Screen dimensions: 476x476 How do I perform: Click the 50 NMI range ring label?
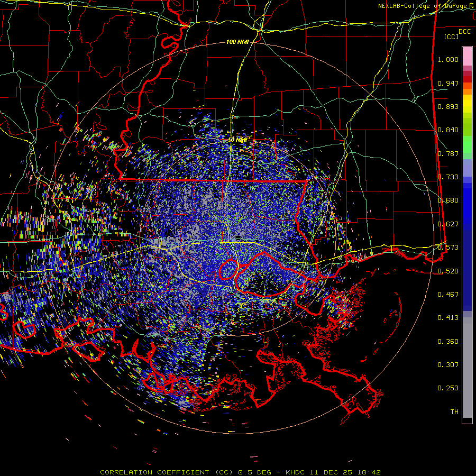click(237, 140)
